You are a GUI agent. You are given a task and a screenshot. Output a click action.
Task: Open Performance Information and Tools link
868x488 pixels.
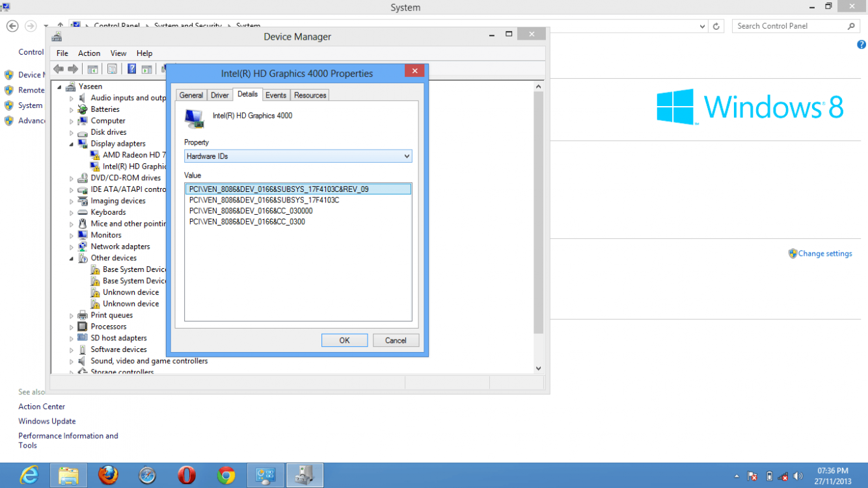click(68, 441)
